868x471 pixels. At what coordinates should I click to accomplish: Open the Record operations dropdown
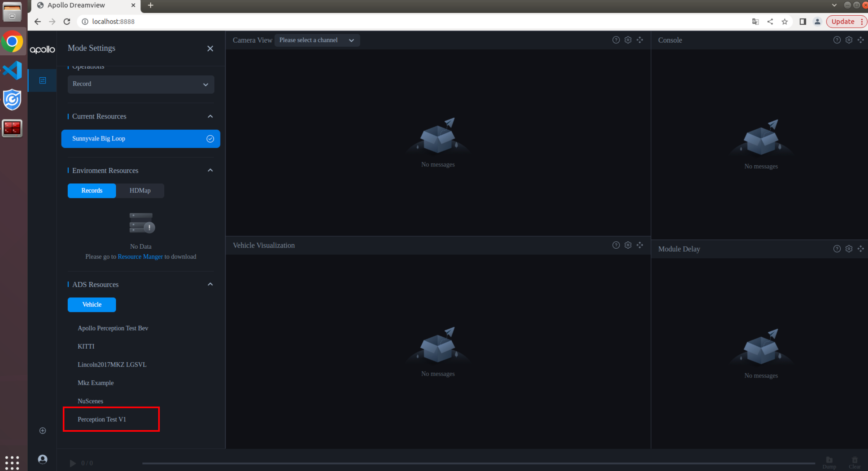point(140,84)
